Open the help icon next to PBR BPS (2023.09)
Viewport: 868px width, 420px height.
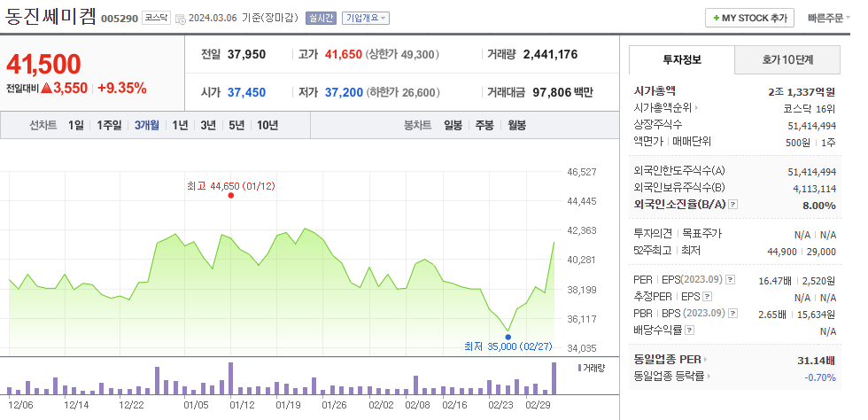tap(733, 314)
